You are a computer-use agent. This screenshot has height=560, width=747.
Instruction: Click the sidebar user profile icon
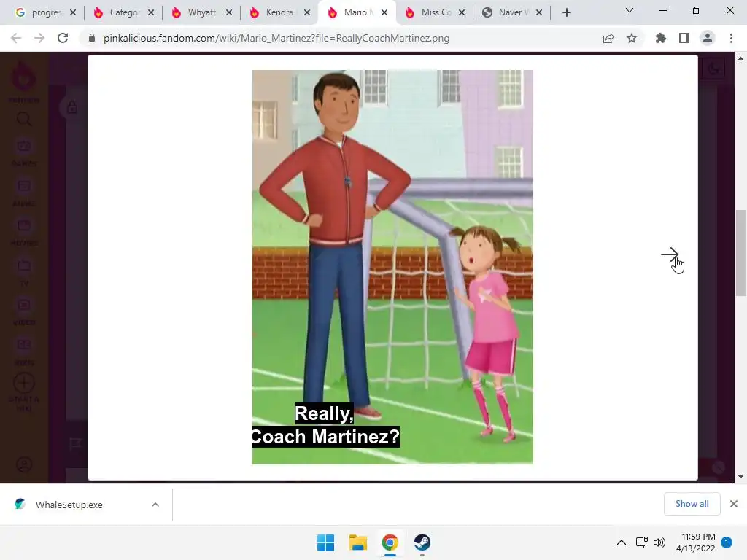tap(24, 464)
